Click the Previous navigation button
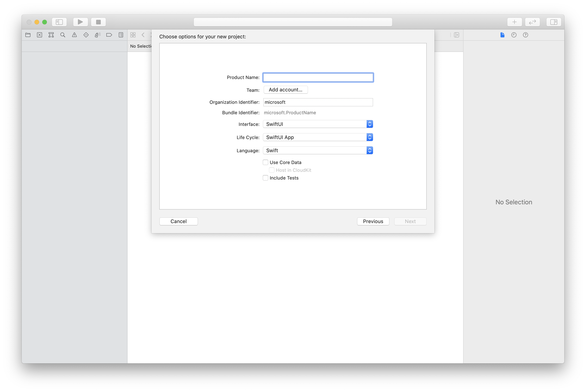Screen dimensions: 586x392 pos(373,221)
